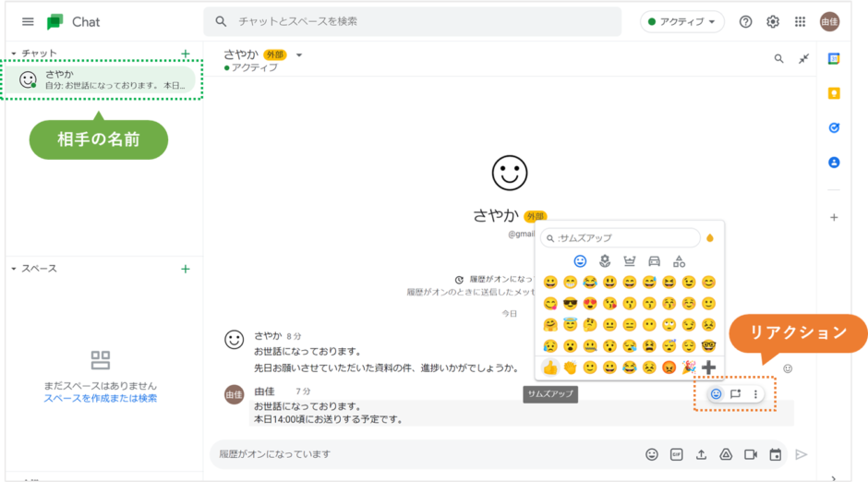The width and height of the screenshot is (868, 482).
Task: Search within the さやか conversation
Action: 778,58
